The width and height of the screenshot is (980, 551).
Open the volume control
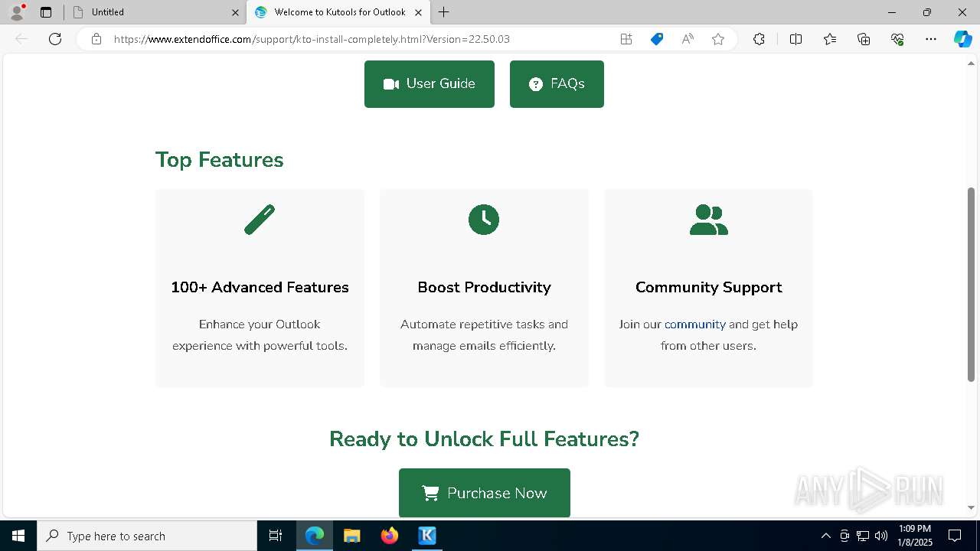pos(881,536)
